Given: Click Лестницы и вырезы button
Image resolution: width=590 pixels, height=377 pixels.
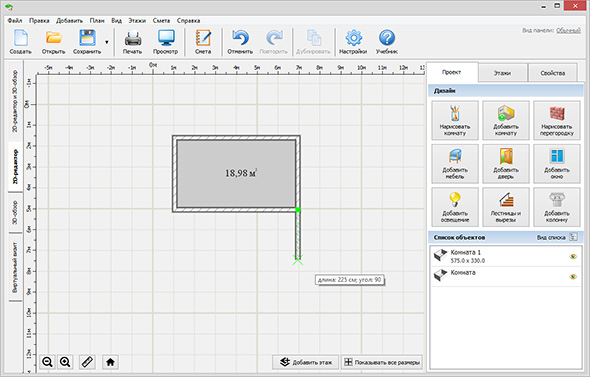Looking at the screenshot, I should (506, 207).
